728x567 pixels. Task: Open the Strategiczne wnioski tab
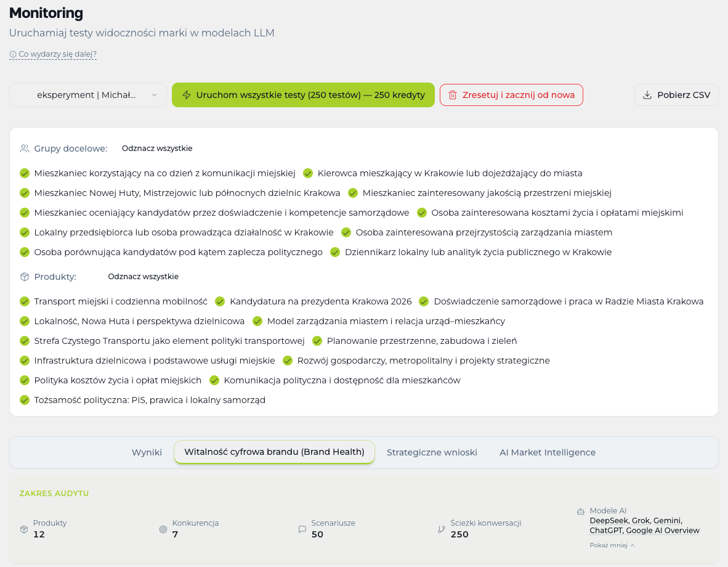pyautogui.click(x=432, y=452)
